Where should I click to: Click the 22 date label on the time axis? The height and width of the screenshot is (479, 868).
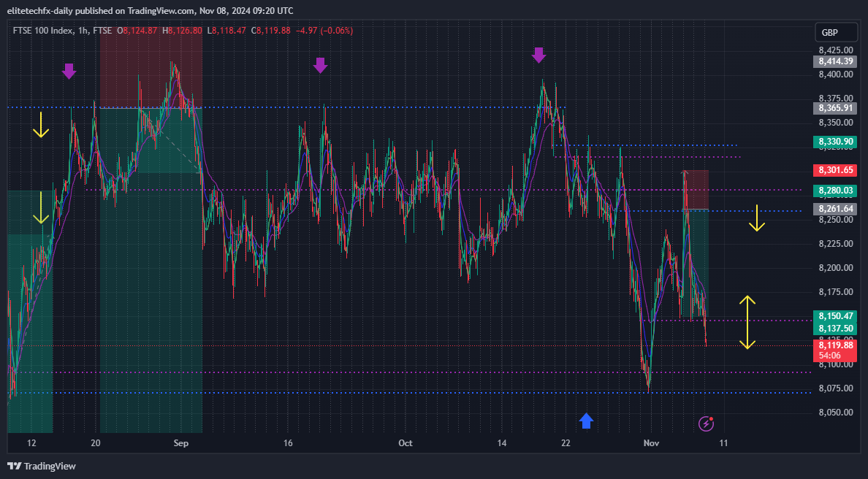(566, 443)
